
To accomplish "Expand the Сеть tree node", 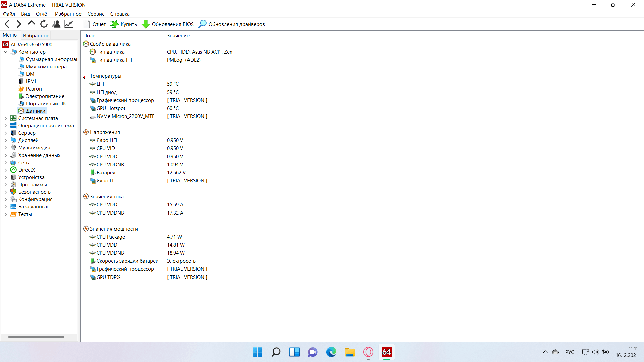I will click(x=6, y=163).
